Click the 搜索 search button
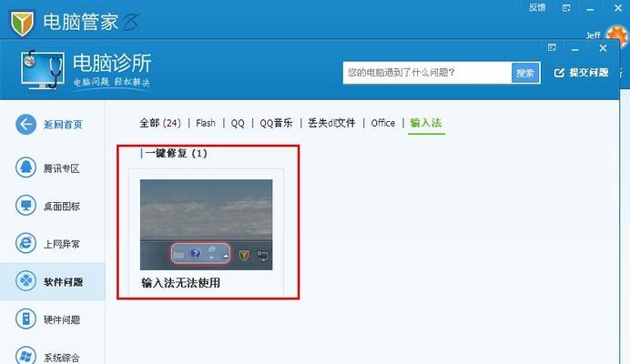Viewport: 630px width, 364px height. pos(525,73)
